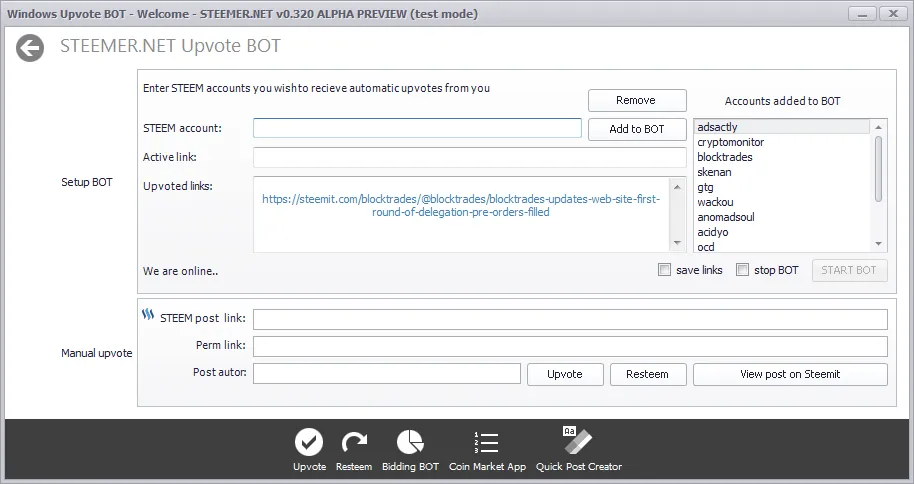Click the manual Resteem button
914x484 pixels.
point(648,374)
